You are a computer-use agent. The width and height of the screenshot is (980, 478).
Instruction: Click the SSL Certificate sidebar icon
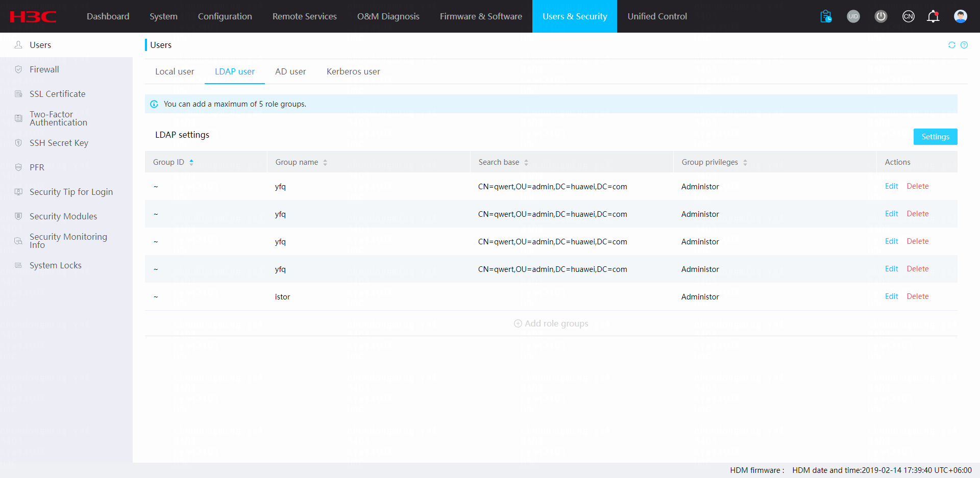pyautogui.click(x=18, y=94)
